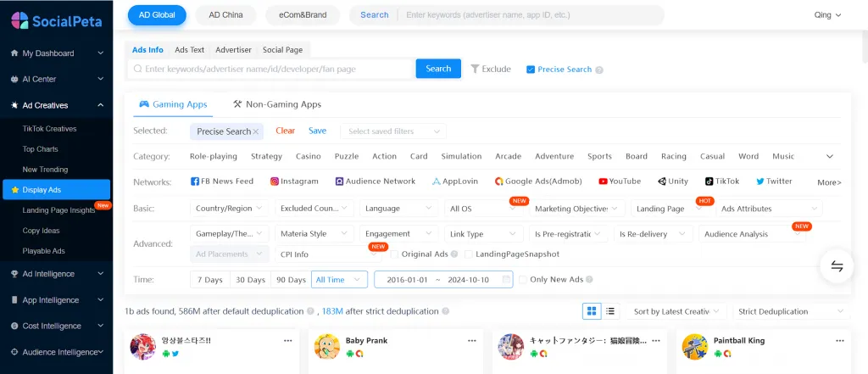The height and width of the screenshot is (374, 868).
Task: Click help icon next to Precise Search
Action: (x=599, y=70)
